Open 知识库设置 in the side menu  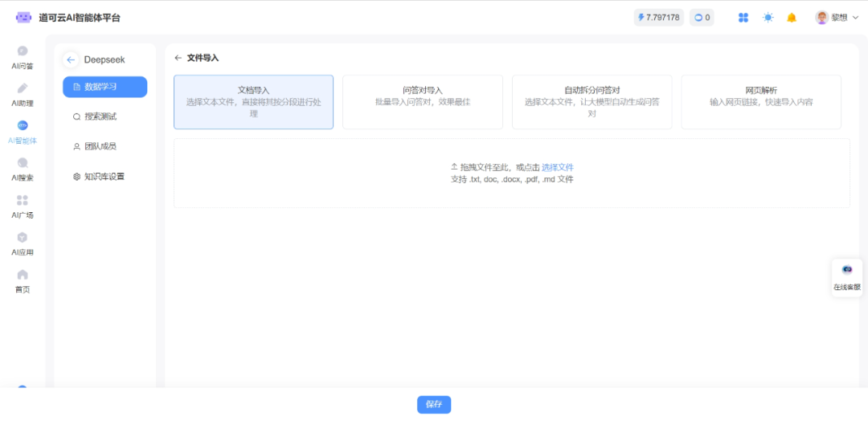[105, 177]
